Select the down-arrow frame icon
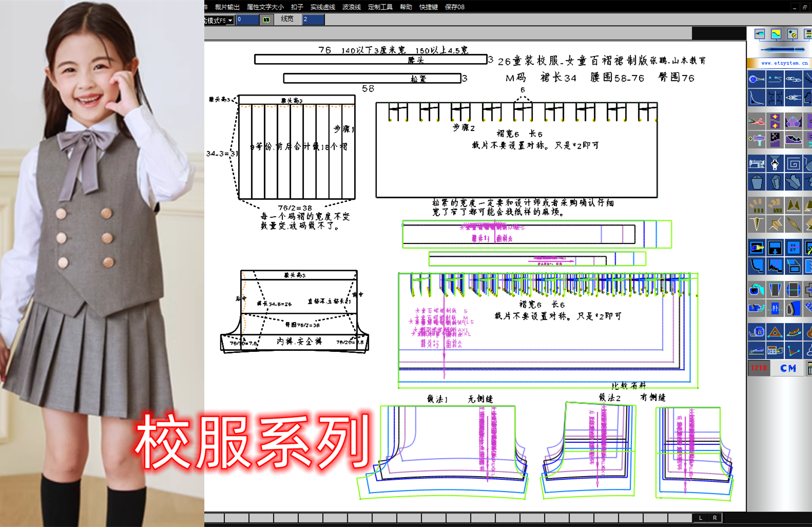The width and height of the screenshot is (812, 527). tap(775, 248)
